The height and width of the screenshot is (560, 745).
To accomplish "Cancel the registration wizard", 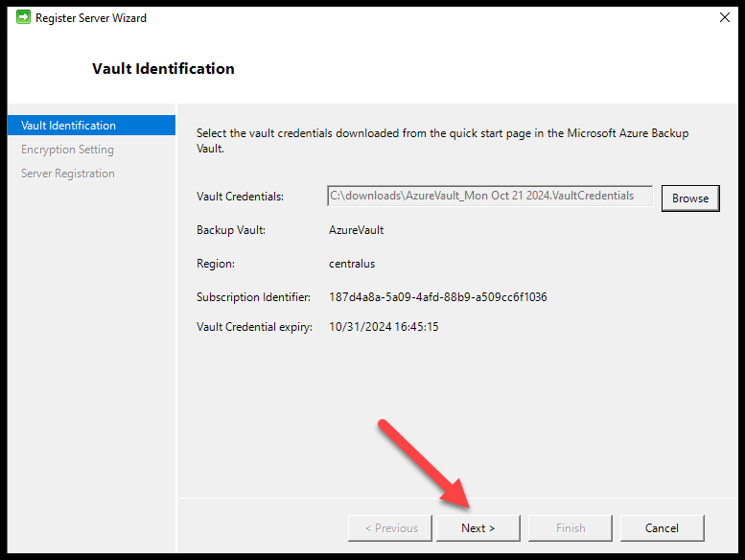I will (x=662, y=528).
